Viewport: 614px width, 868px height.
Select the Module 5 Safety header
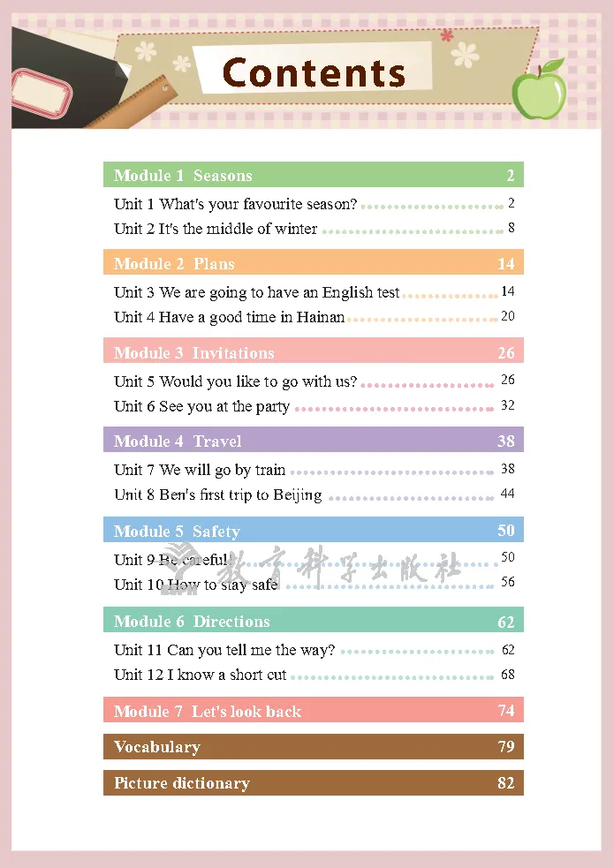coord(313,531)
